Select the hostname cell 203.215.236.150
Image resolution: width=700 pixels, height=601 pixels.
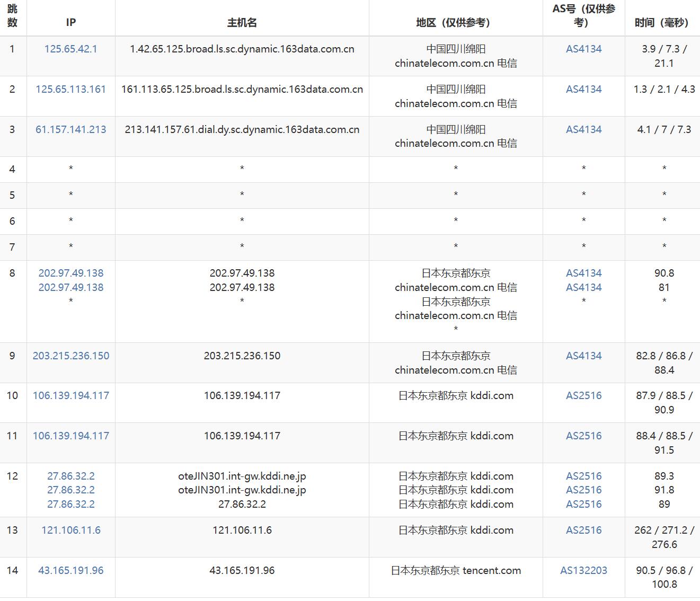(x=242, y=356)
